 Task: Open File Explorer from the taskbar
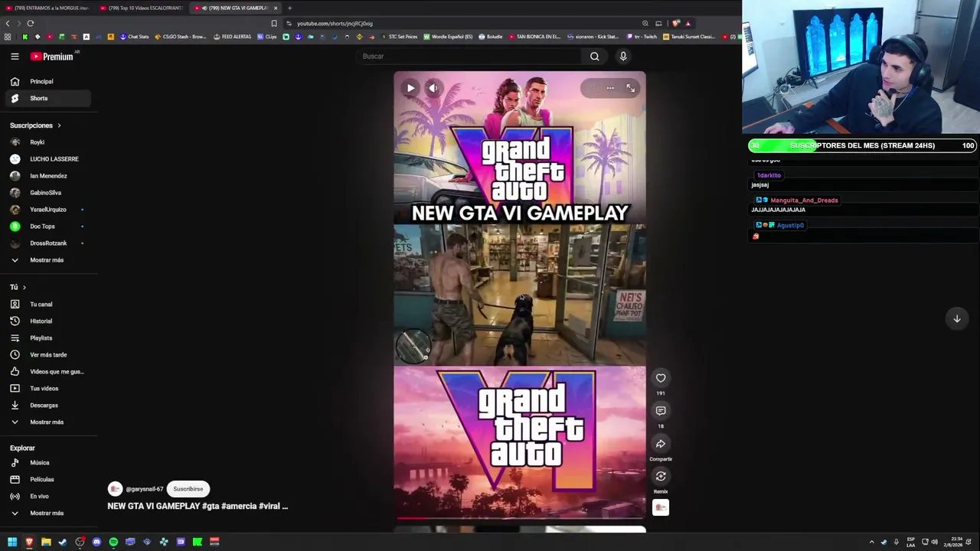pyautogui.click(x=46, y=542)
